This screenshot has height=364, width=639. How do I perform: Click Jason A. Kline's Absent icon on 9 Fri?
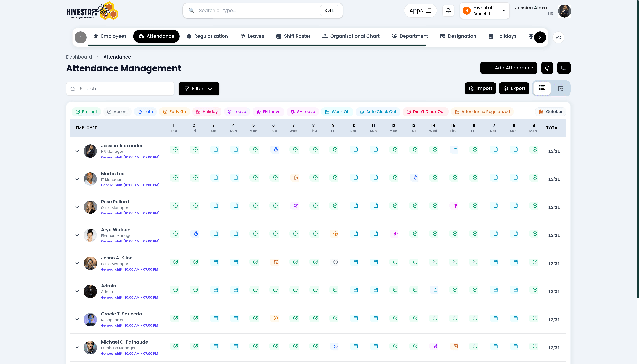tap(335, 262)
